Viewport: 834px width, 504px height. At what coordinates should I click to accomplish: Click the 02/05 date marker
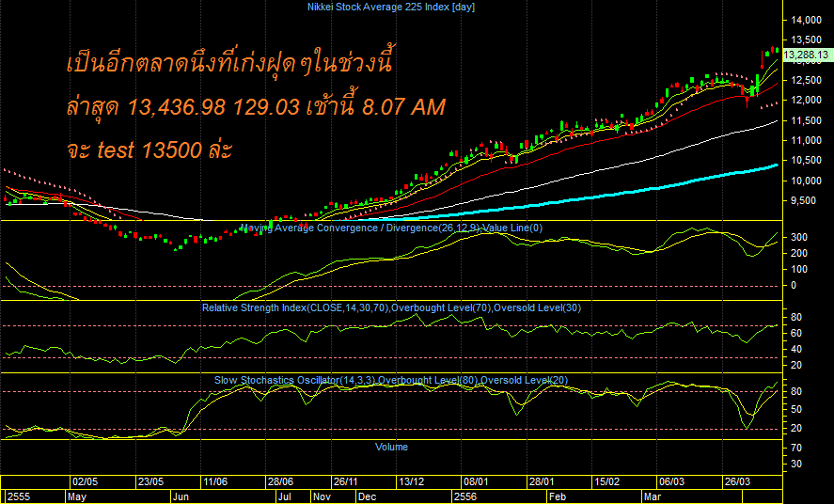(86, 482)
